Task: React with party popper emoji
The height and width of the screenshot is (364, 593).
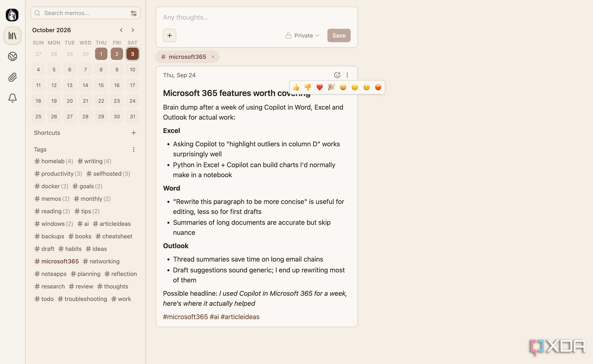Action: click(x=331, y=87)
